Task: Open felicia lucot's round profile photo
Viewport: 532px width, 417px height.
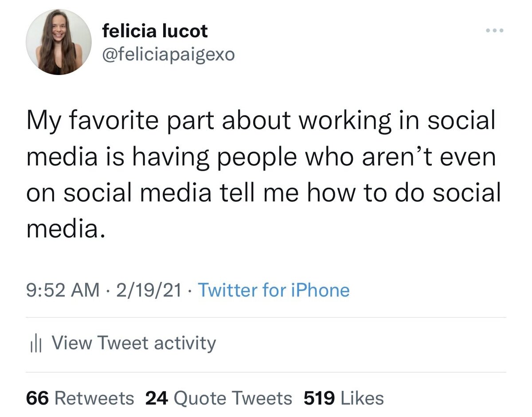Action: (59, 42)
